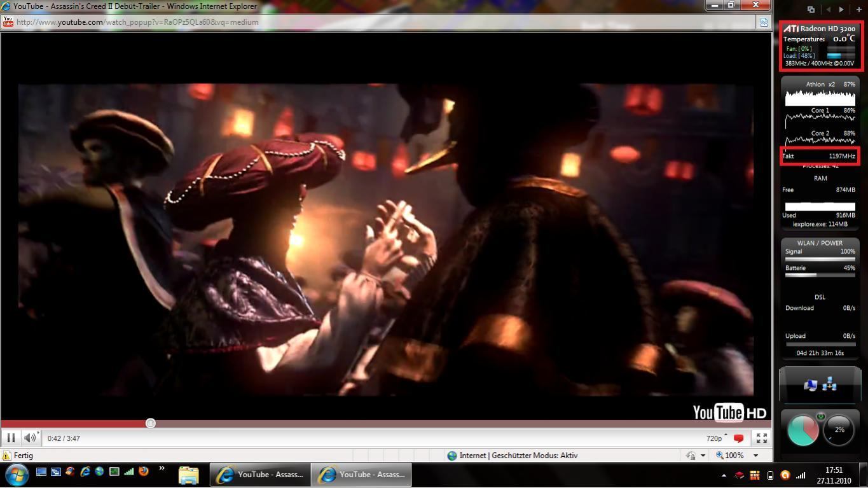
Task: Open the IE zoom level 100% button
Action: [x=730, y=456]
